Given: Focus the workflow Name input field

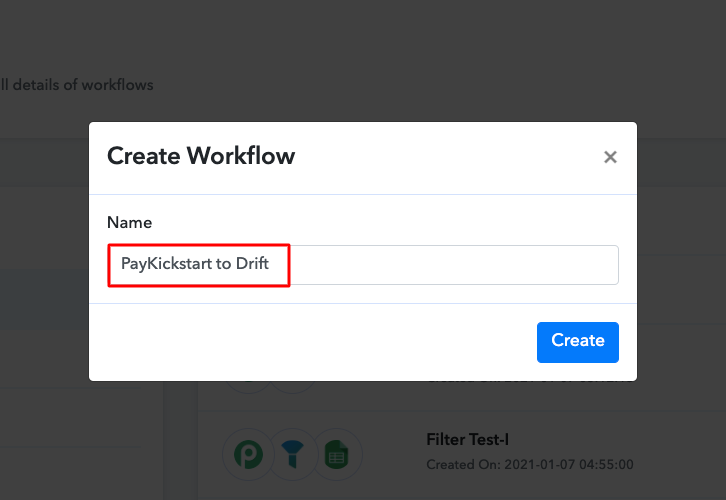Looking at the screenshot, I should pyautogui.click(x=363, y=265).
